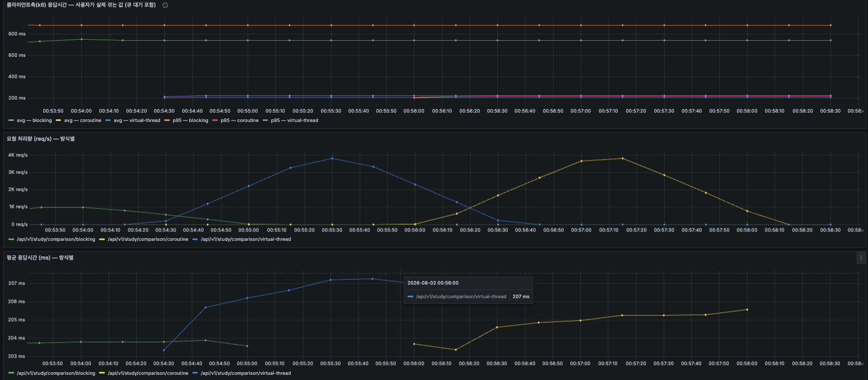Toggle coroutine series label in 평균 응답시간 legend
This screenshot has width=868, height=380.
pyautogui.click(x=148, y=373)
